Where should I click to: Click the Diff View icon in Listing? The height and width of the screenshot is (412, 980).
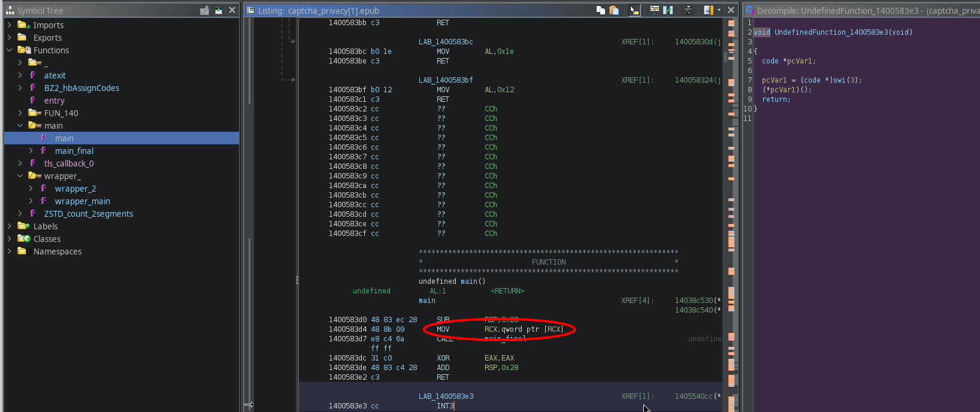[668, 10]
